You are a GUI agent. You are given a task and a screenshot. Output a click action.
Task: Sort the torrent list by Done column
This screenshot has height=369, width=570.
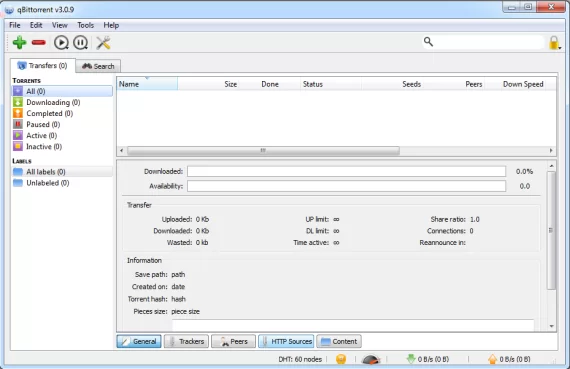(x=270, y=84)
